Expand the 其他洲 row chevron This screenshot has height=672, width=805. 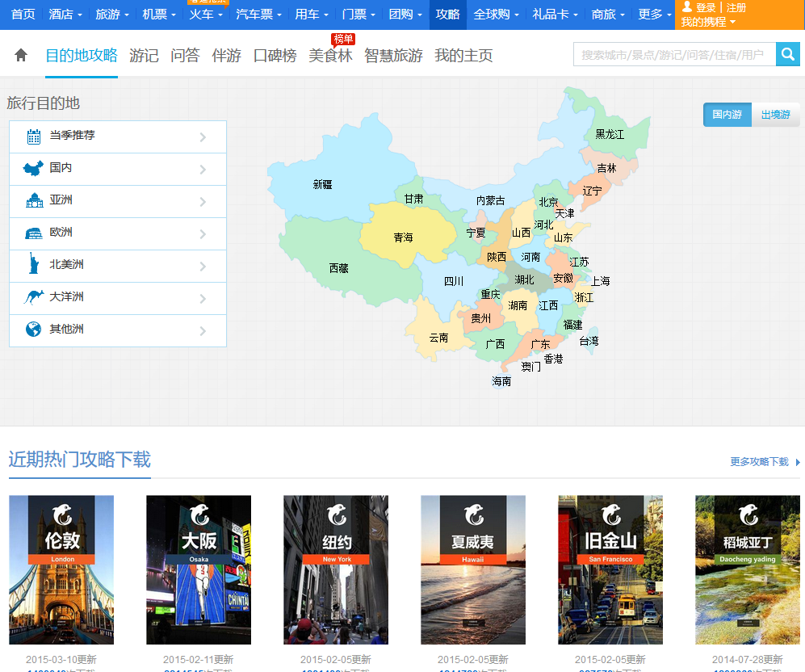point(203,331)
